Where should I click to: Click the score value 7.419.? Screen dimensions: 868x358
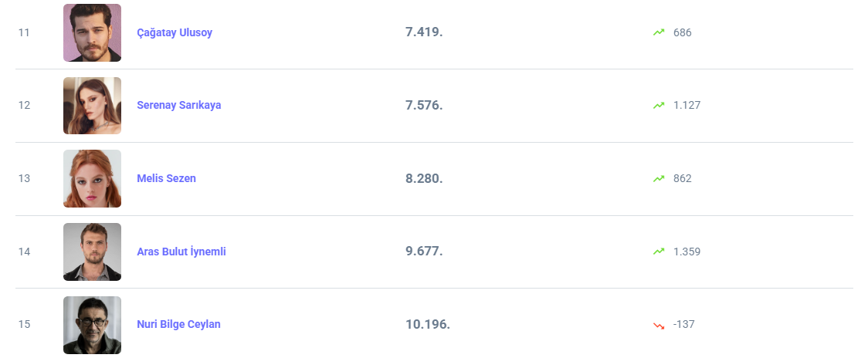tap(423, 32)
